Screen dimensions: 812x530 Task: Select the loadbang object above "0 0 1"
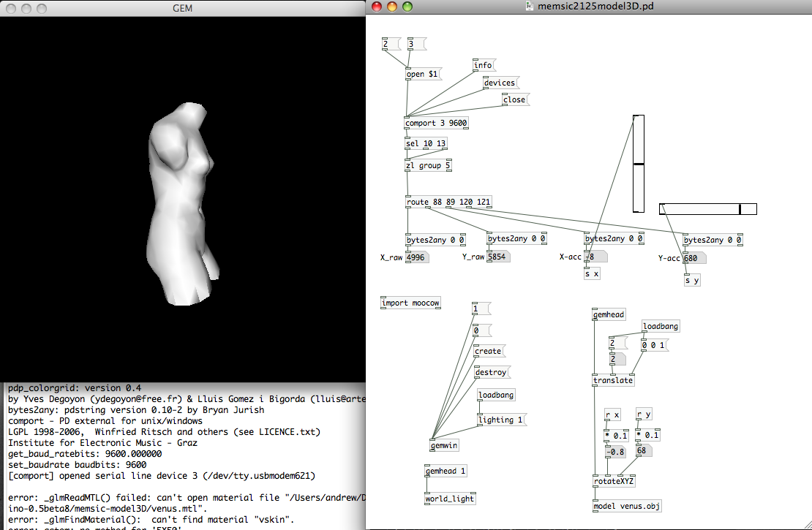661,326
